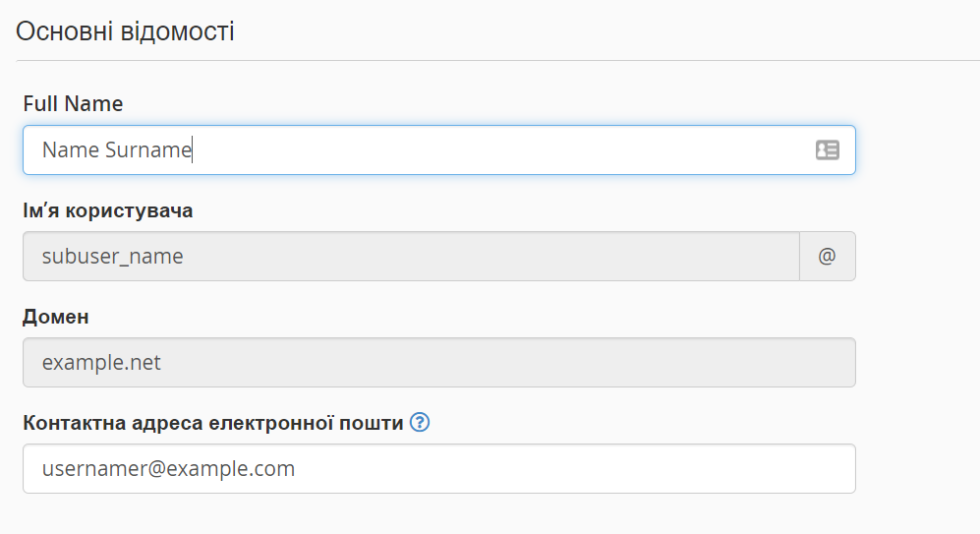Click the "Ім'я користувача" label
Viewport: 980px width, 534px height.
coord(108,210)
